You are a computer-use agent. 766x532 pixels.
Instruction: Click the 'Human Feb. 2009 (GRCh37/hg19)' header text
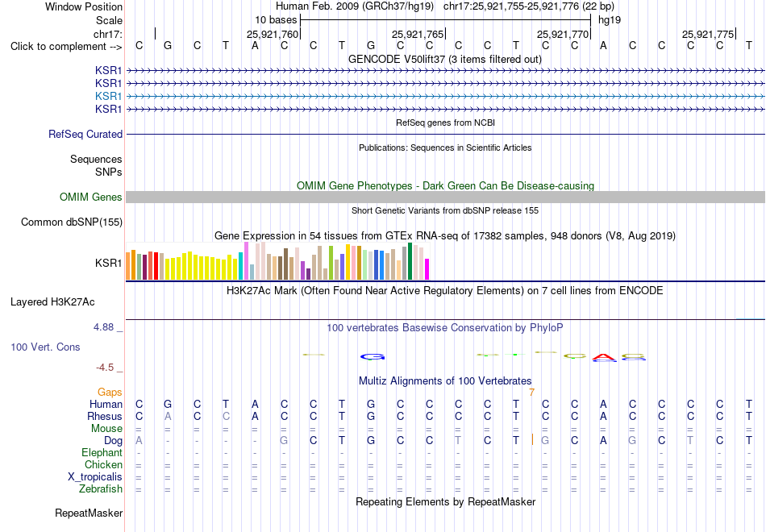pyautogui.click(x=355, y=6)
